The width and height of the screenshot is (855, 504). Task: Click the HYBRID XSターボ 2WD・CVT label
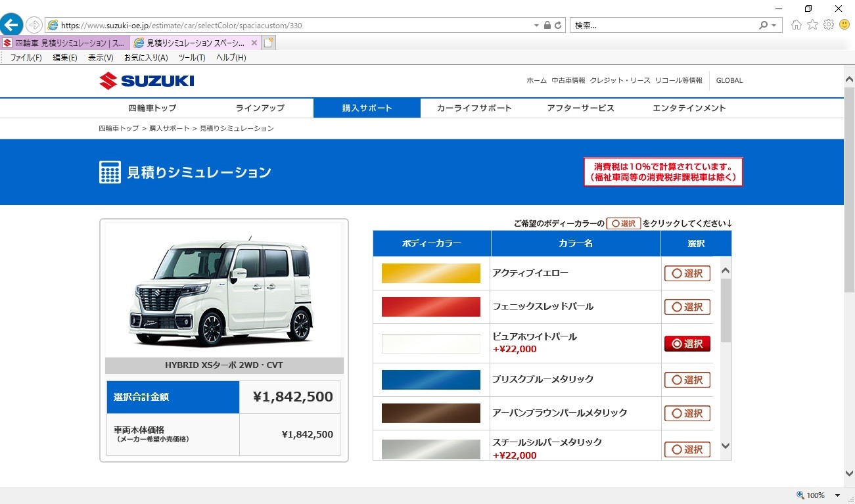tap(224, 365)
